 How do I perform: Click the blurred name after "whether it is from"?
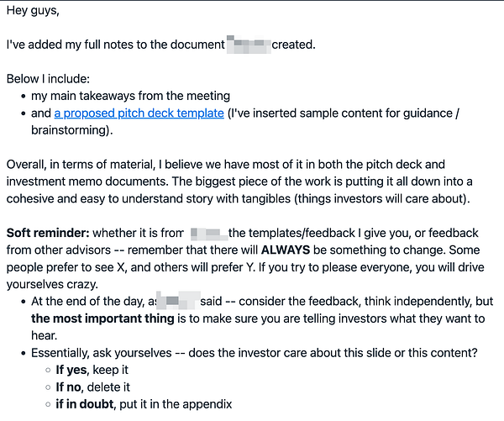208,233
